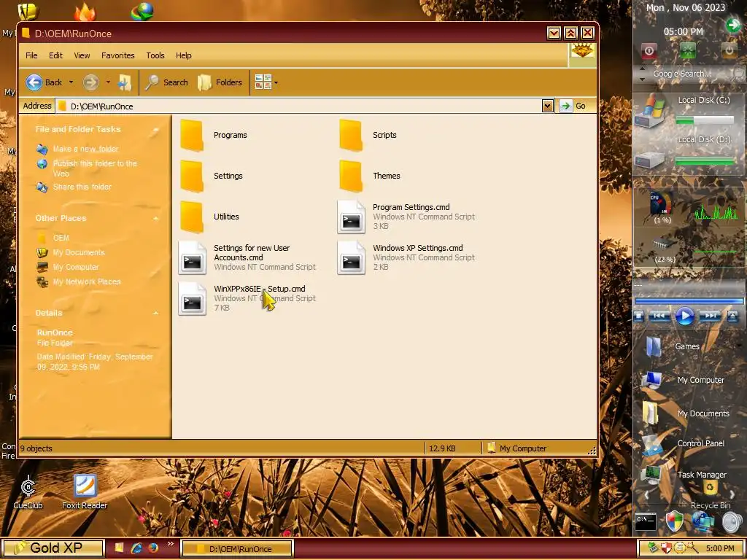
Task: Open the Utilities folder
Action: pyautogui.click(x=209, y=217)
